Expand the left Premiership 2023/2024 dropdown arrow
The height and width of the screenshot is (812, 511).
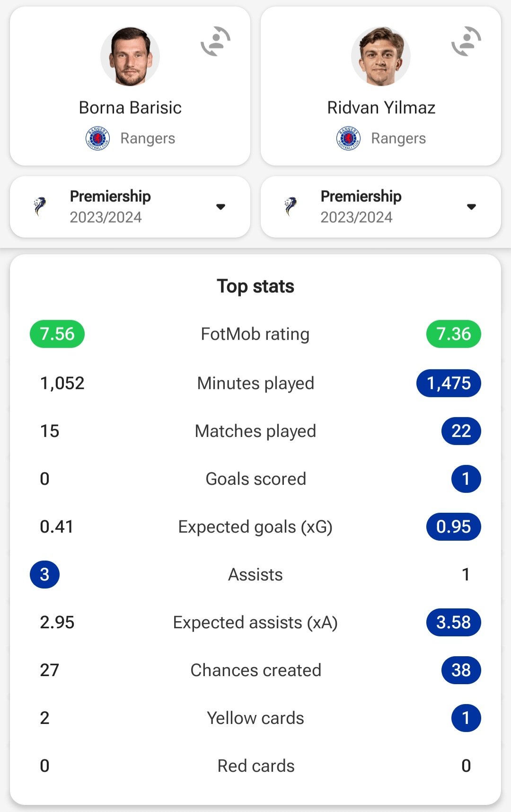click(x=220, y=206)
